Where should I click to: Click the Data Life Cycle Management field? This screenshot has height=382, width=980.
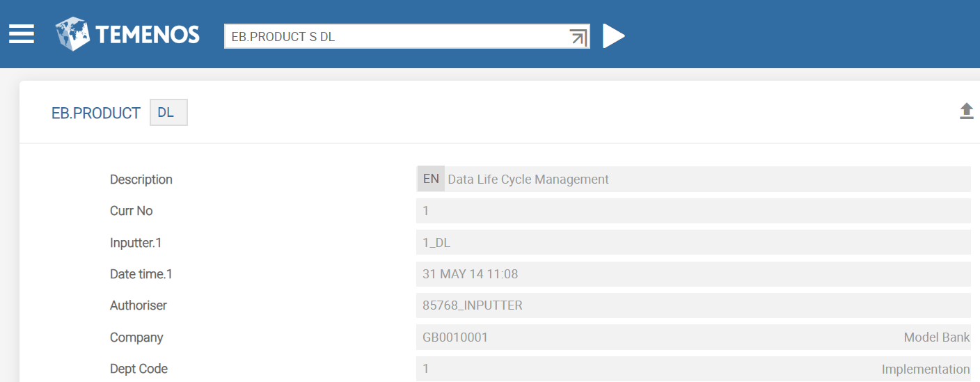706,180
